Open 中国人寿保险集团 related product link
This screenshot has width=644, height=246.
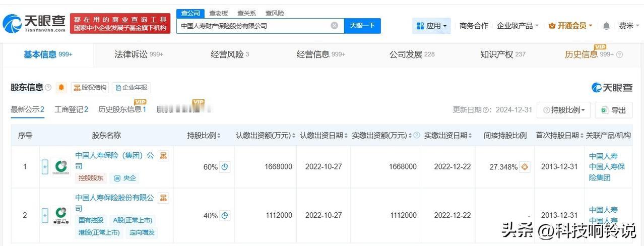607,172
